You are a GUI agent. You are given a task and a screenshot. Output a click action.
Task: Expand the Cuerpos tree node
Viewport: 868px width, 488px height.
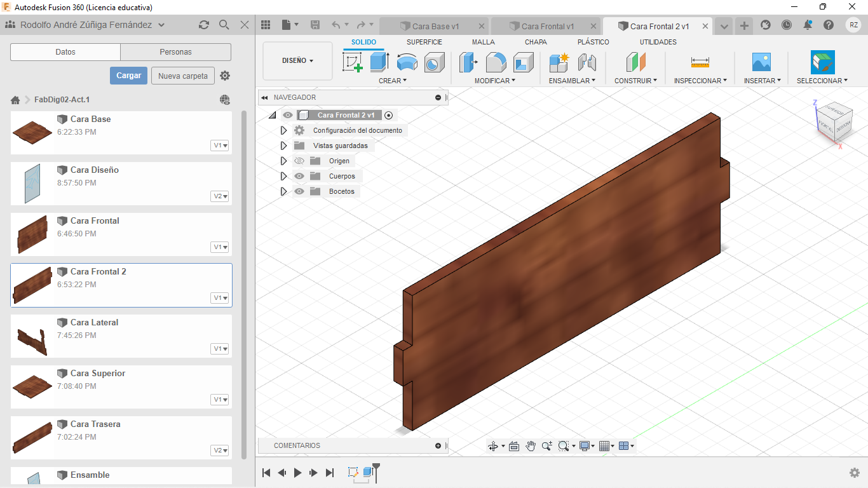[x=284, y=176]
